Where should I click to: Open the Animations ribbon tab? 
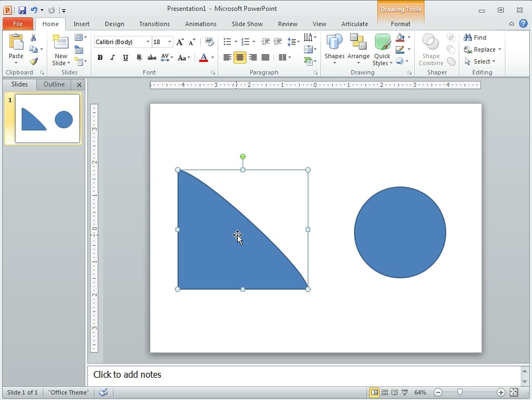pos(200,24)
